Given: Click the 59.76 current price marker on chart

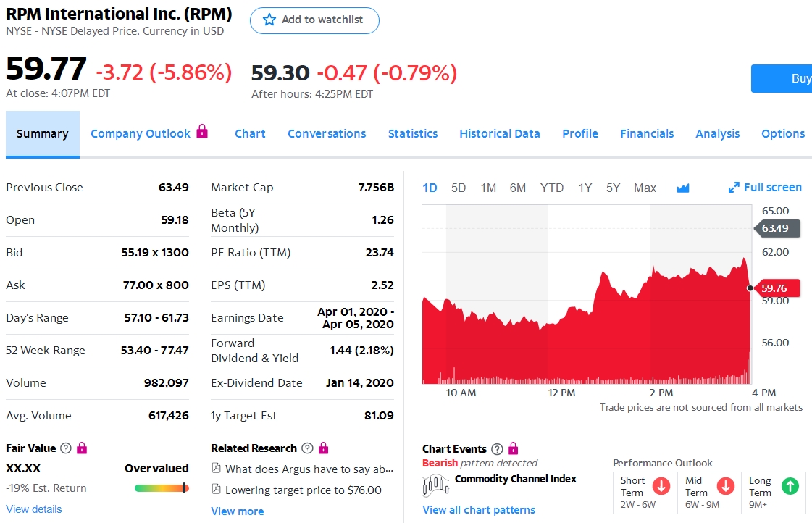Looking at the screenshot, I should [777, 288].
